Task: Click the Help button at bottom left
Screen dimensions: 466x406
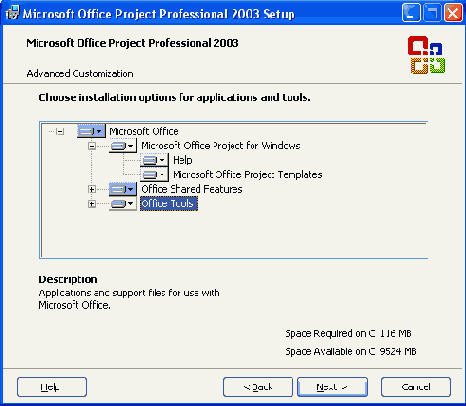Action: pyautogui.click(x=52, y=387)
